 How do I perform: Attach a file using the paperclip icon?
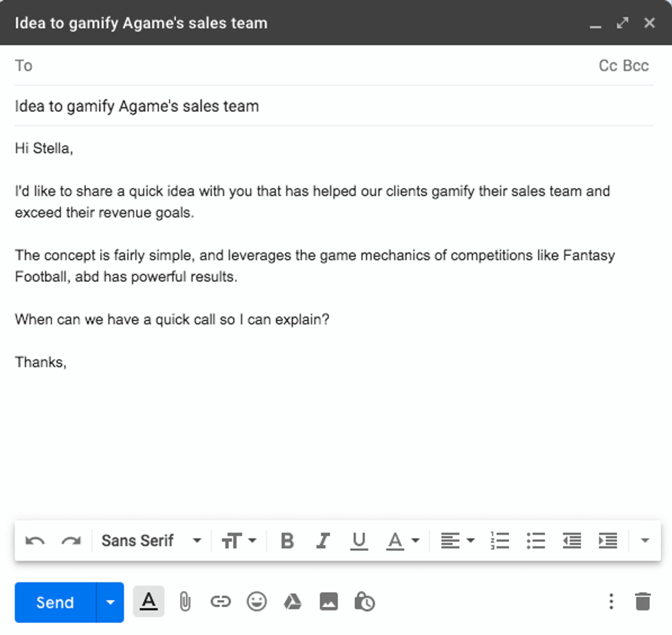coord(185,602)
